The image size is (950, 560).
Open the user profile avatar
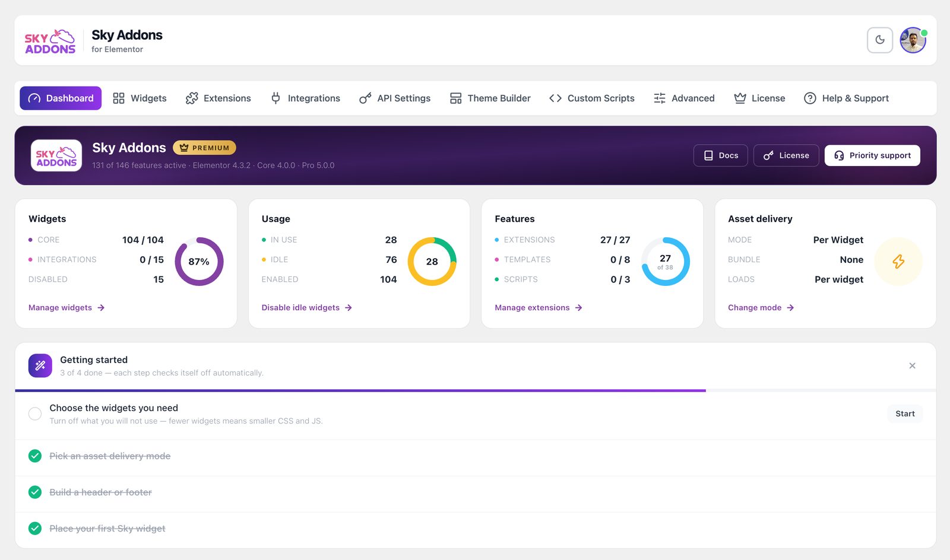pyautogui.click(x=913, y=40)
